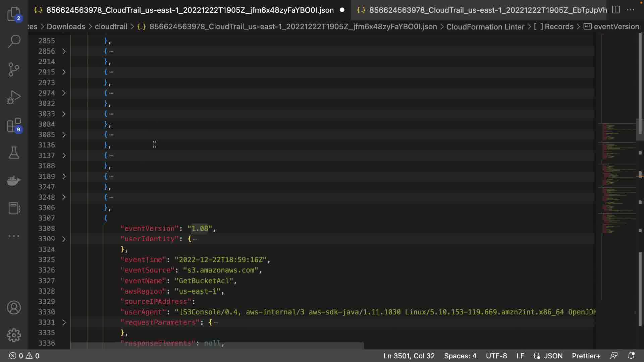Click JSON language mode in status bar
The width and height of the screenshot is (644, 362).
(x=553, y=356)
